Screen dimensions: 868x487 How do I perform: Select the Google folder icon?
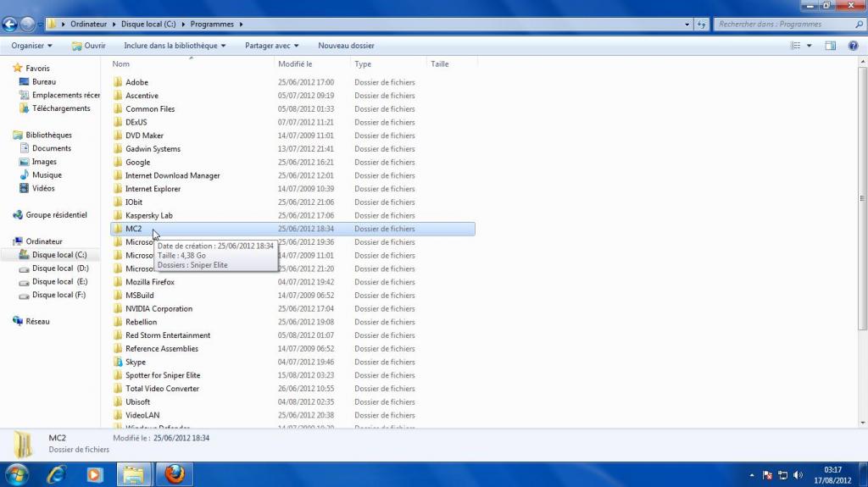(117, 162)
